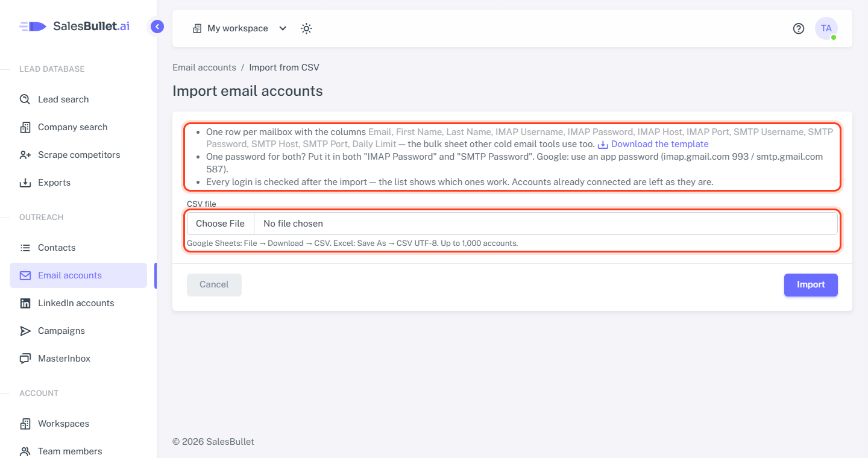Open the Scrape competitors section
This screenshot has height=458, width=868.
point(78,155)
